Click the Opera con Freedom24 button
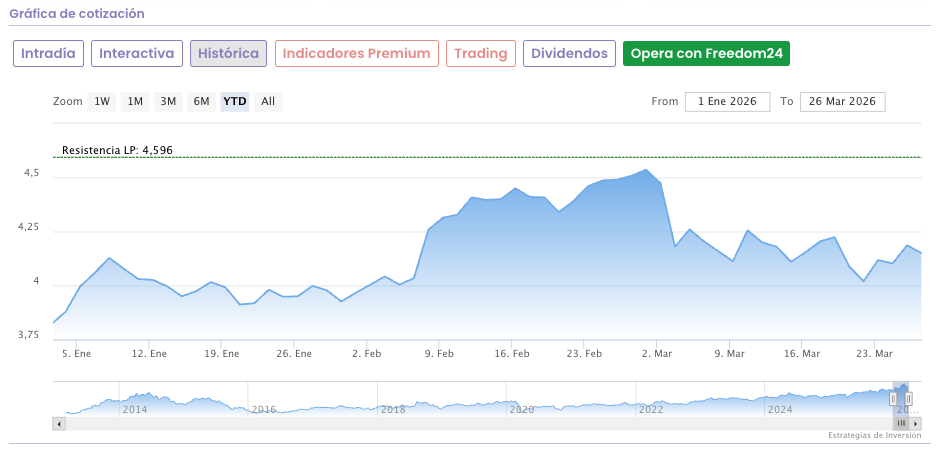The width and height of the screenshot is (939, 453). [x=706, y=53]
